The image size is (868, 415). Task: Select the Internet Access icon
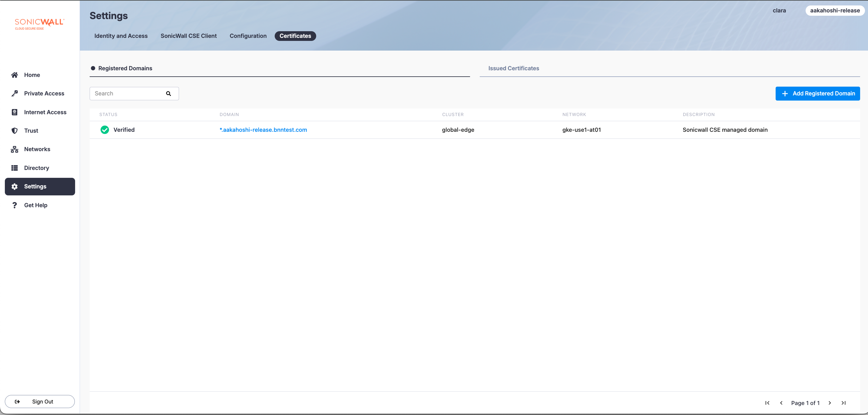(x=15, y=112)
